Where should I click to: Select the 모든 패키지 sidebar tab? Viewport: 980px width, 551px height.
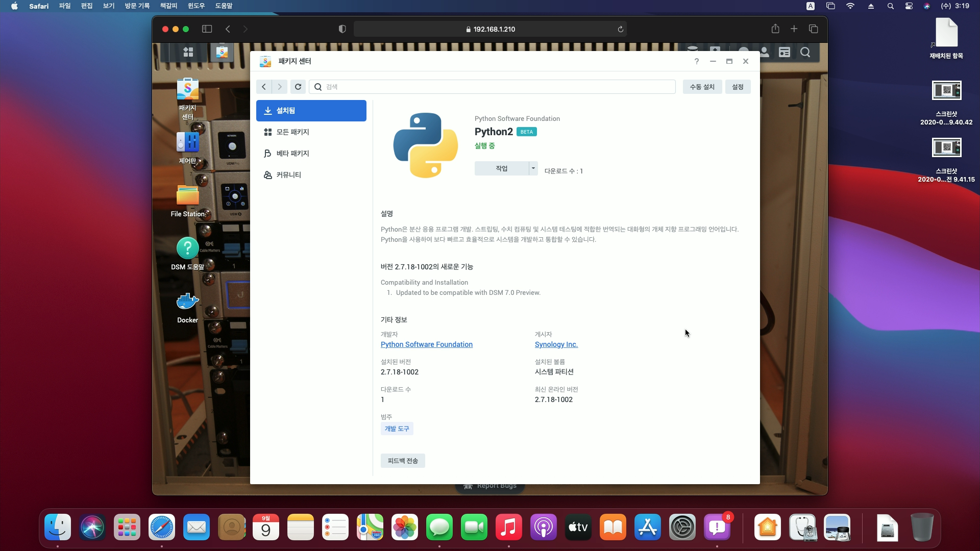(x=292, y=132)
